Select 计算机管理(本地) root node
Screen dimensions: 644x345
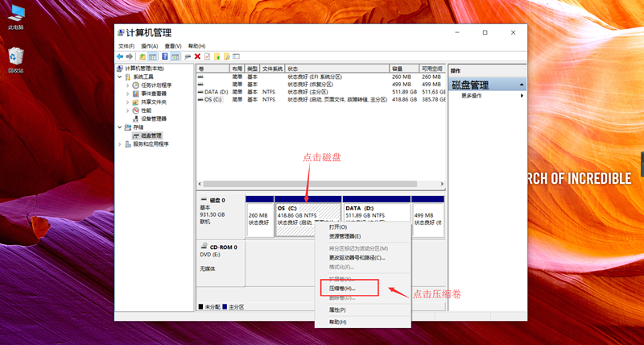144,69
